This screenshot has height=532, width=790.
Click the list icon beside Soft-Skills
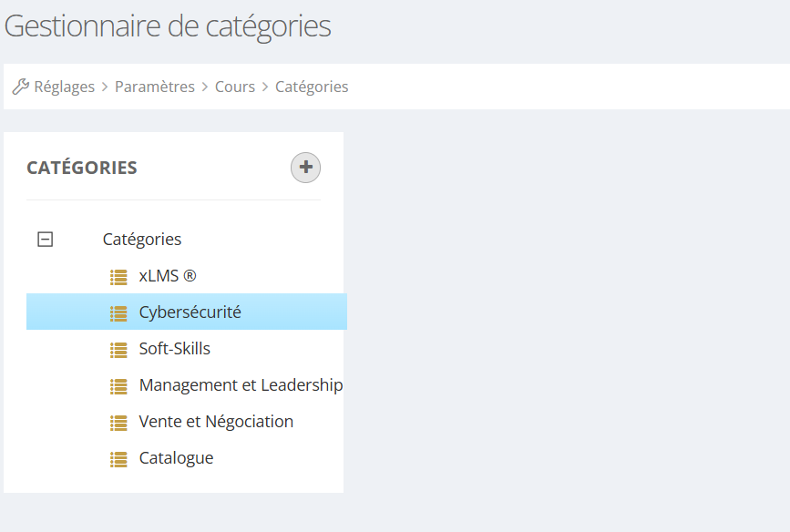coord(118,349)
